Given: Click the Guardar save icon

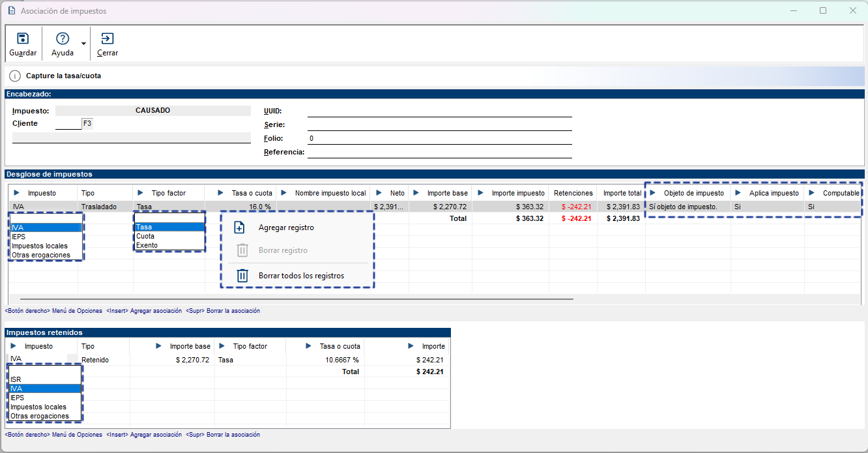Looking at the screenshot, I should tap(23, 38).
